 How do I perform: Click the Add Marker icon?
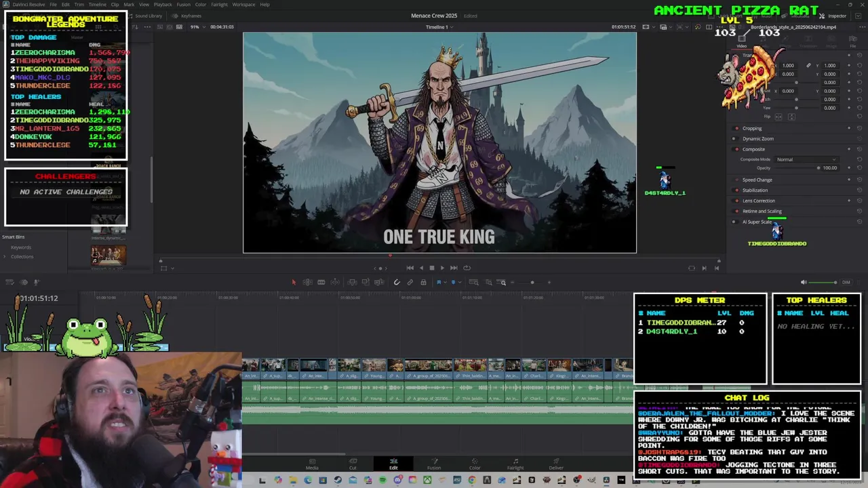coord(453,282)
